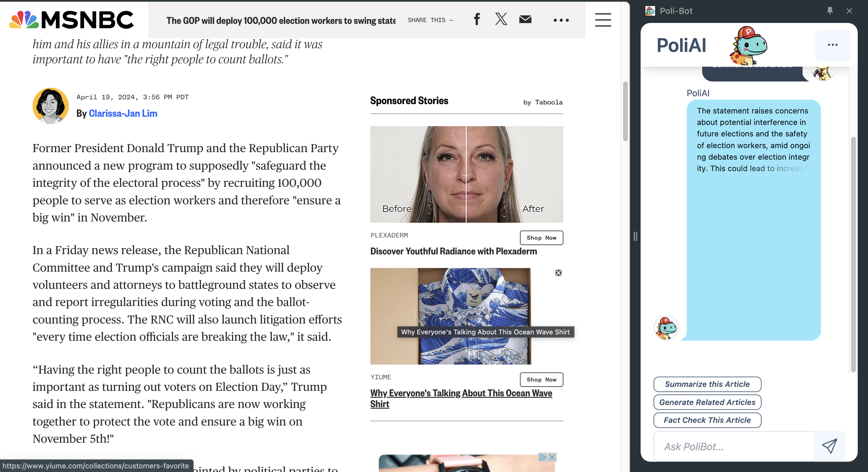Dismiss the Ocean Wave Shirt ad
The image size is (868, 472).
tap(558, 273)
